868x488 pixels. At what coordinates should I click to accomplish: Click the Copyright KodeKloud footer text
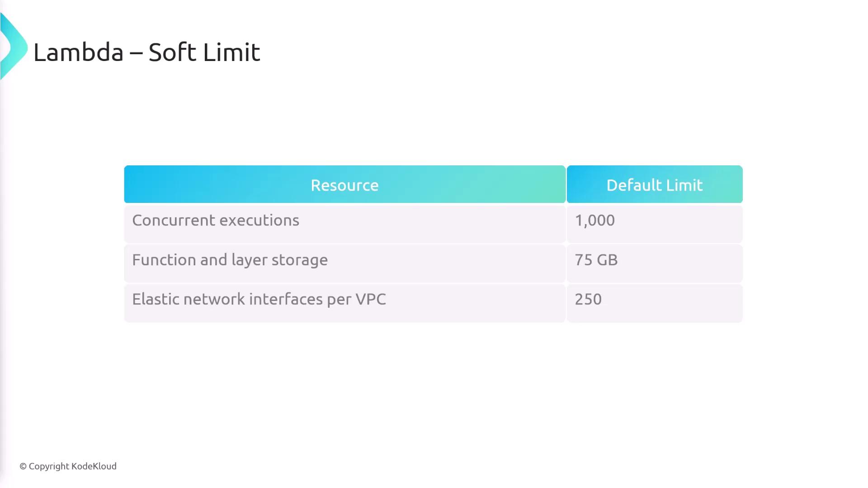68,466
